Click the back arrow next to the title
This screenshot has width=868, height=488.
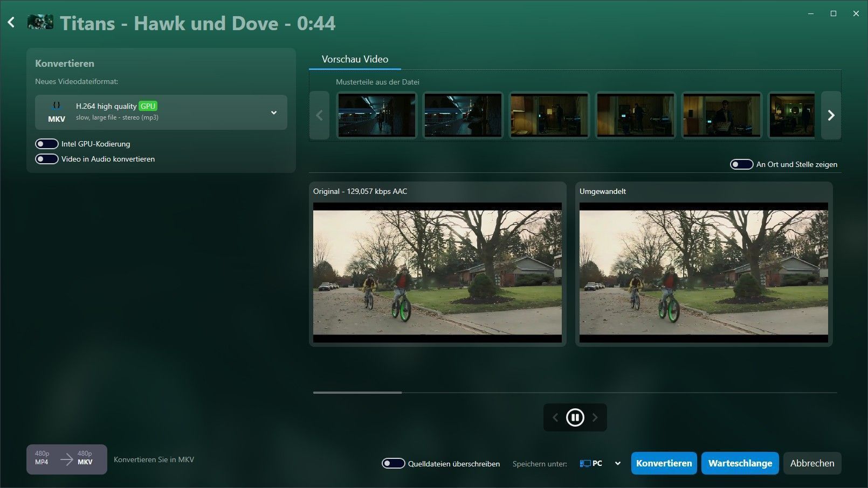tap(11, 23)
